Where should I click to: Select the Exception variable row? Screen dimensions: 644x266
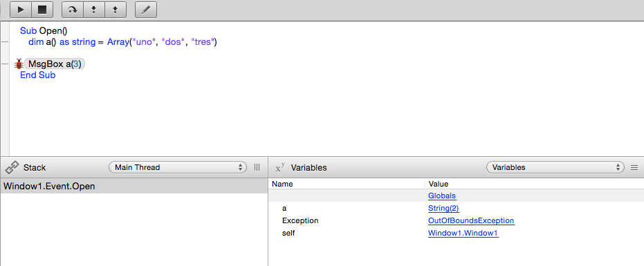[457, 221]
